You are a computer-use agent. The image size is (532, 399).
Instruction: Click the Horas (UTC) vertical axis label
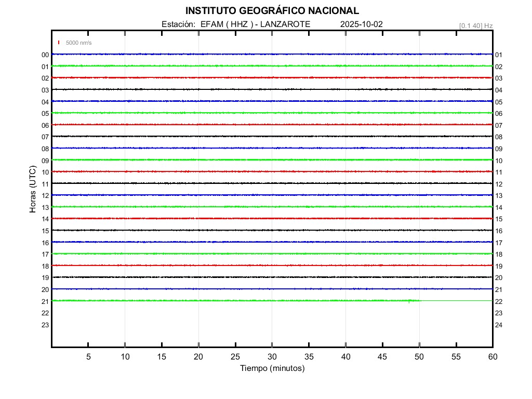(x=33, y=190)
